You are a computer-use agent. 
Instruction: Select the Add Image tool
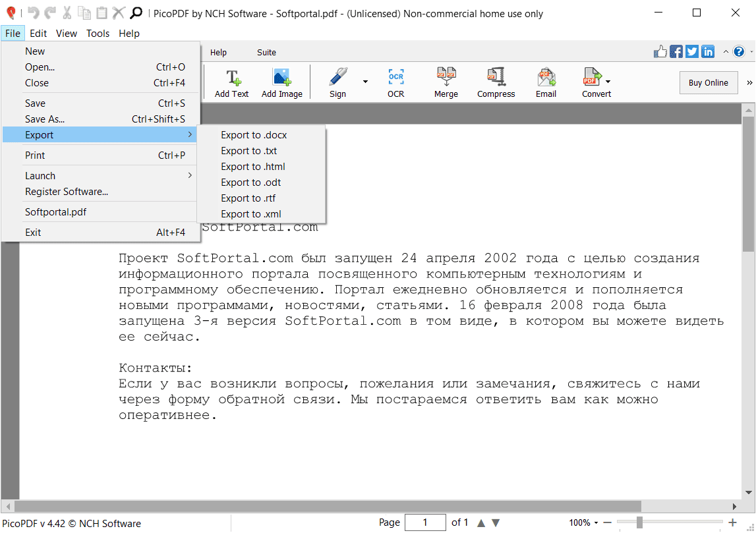[x=282, y=84]
